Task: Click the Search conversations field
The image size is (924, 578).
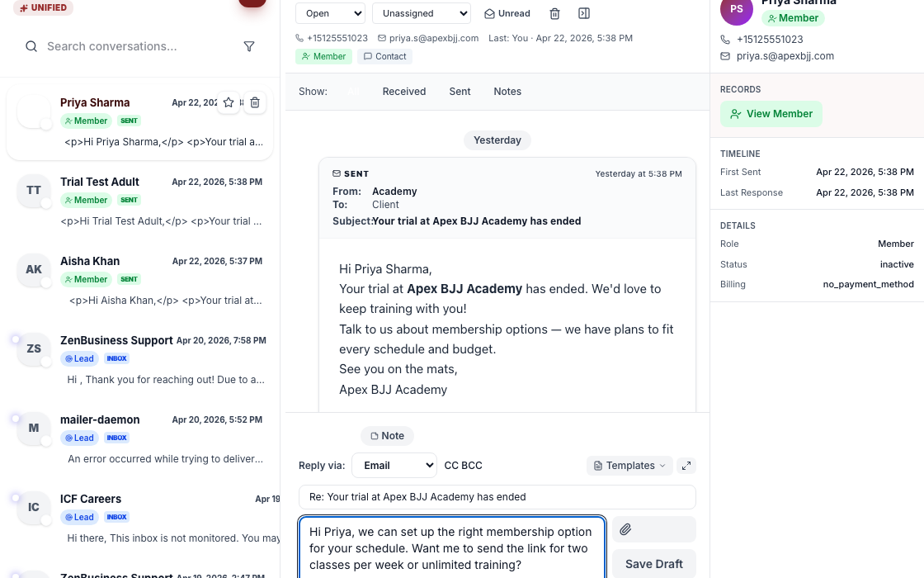Action: coord(139,46)
